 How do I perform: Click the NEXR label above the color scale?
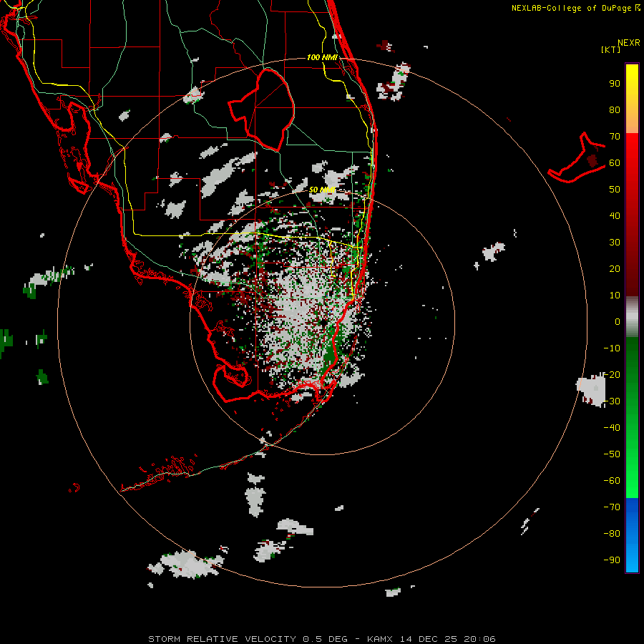tap(629, 43)
